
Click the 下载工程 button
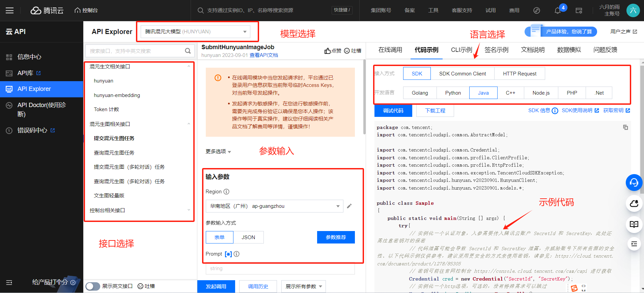(x=435, y=110)
